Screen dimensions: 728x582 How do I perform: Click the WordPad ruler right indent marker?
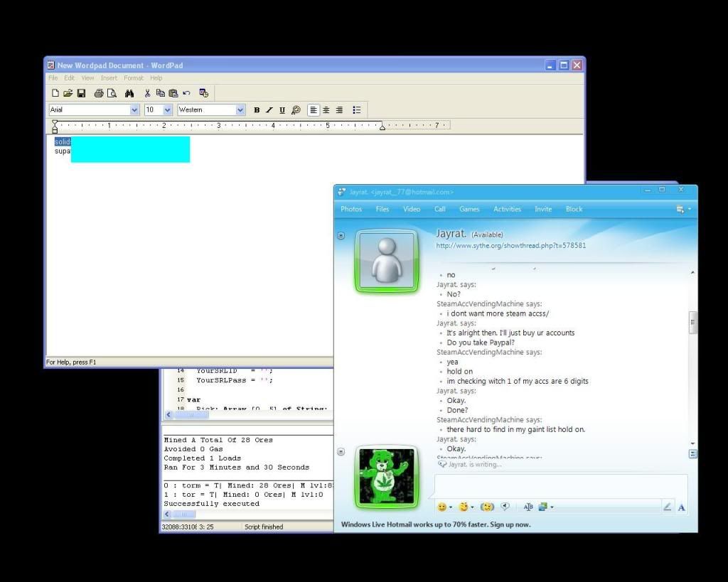(382, 127)
